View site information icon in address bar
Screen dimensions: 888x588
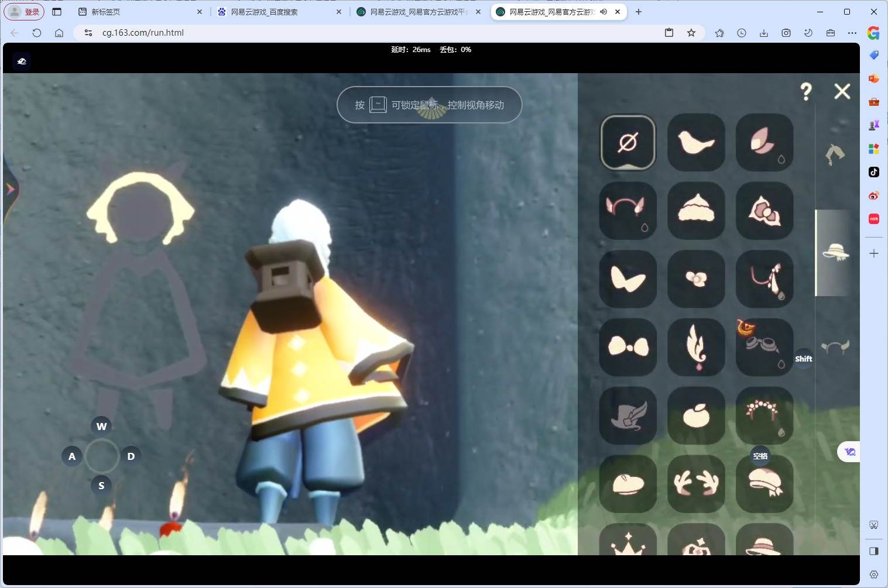pyautogui.click(x=88, y=33)
